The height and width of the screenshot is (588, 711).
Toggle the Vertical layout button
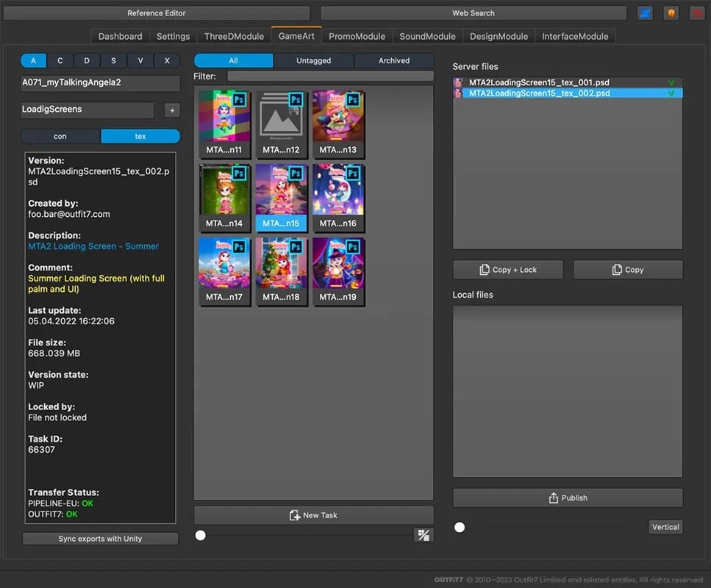pos(665,527)
